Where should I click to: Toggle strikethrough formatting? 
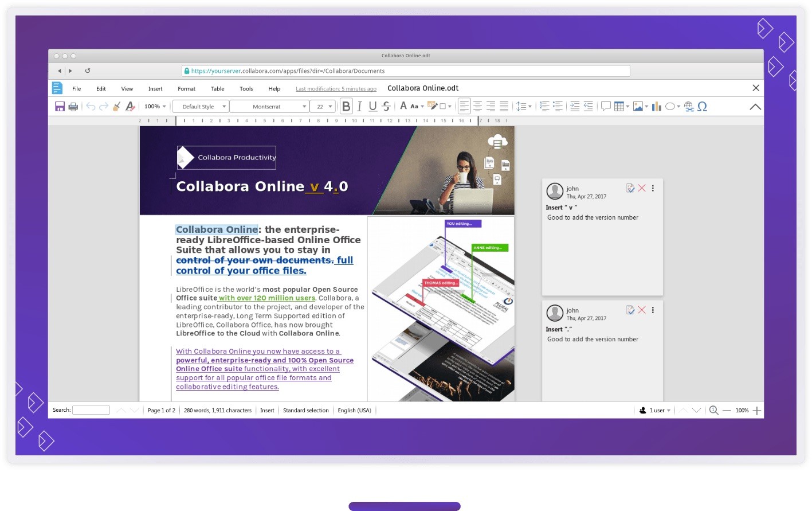point(386,106)
